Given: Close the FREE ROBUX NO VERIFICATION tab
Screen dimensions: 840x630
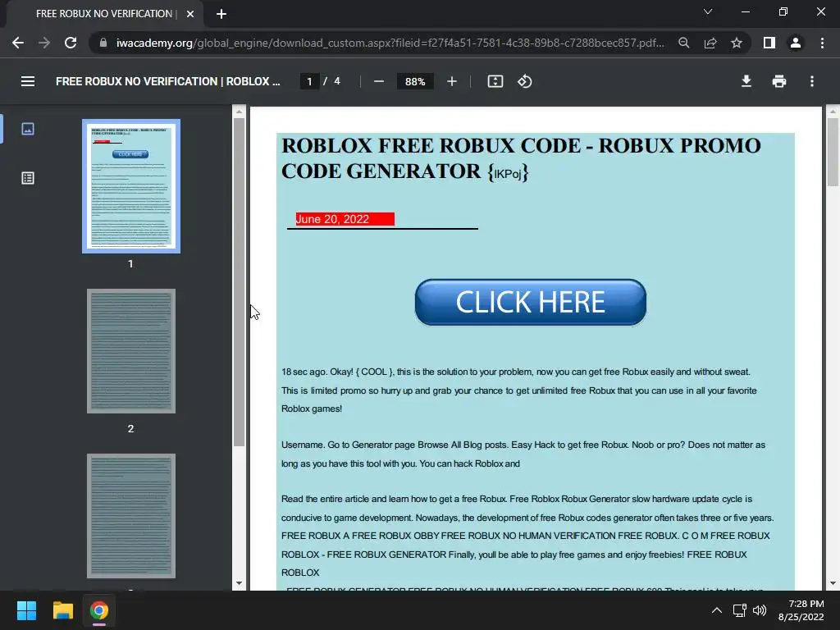Looking at the screenshot, I should pos(190,14).
